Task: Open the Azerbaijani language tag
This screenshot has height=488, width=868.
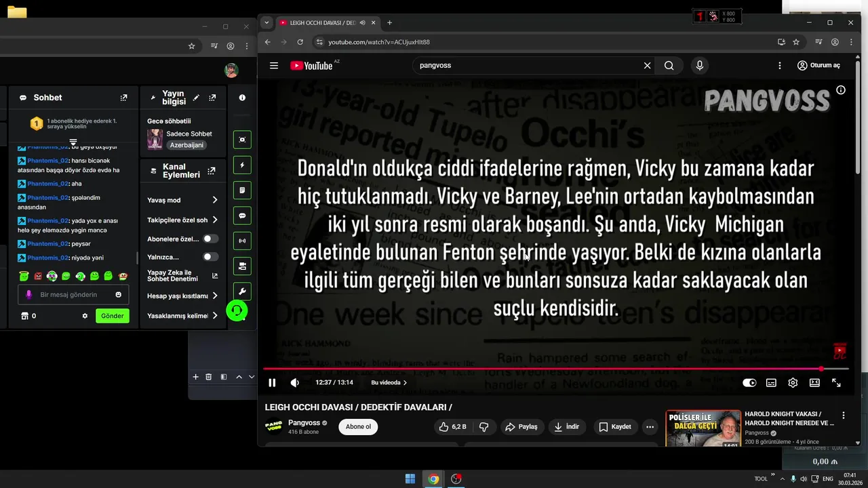Action: [x=186, y=145]
